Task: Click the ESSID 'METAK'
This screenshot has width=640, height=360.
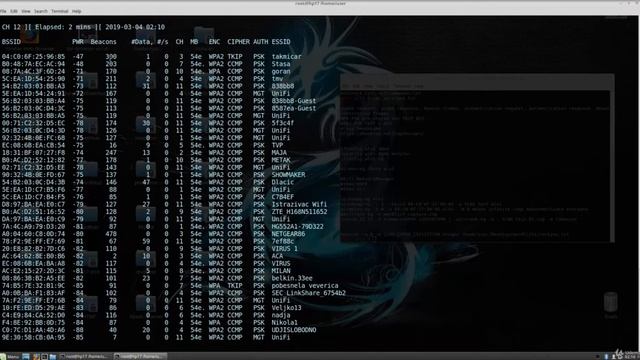Action: coord(281,160)
